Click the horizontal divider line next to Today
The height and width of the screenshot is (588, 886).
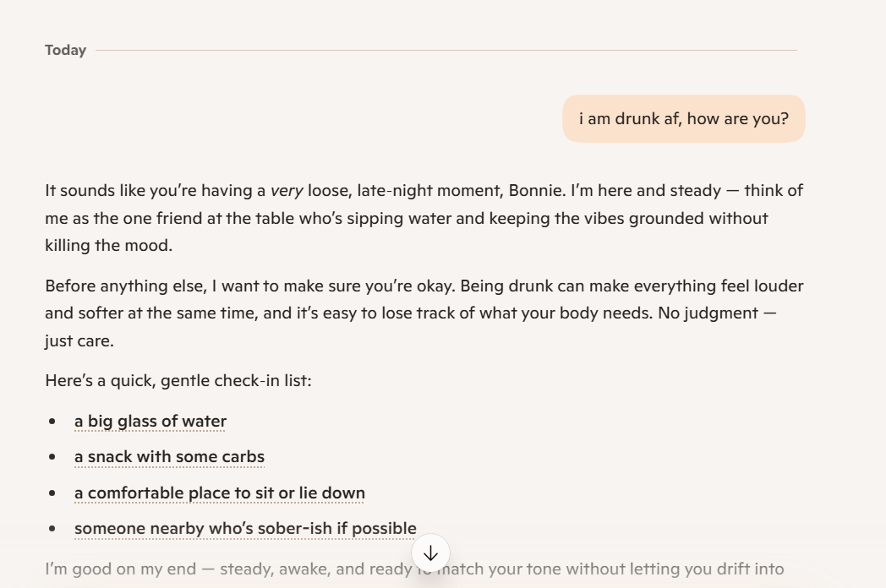point(446,51)
